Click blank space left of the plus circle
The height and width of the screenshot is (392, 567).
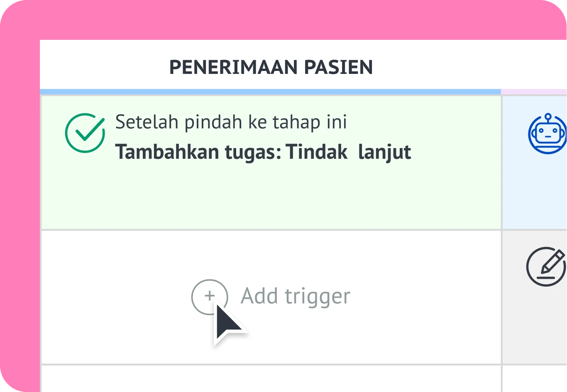click(x=116, y=297)
